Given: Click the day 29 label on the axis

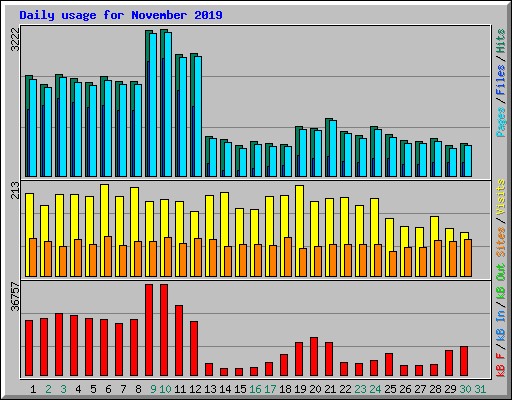Looking at the screenshot, I should coord(450,389).
